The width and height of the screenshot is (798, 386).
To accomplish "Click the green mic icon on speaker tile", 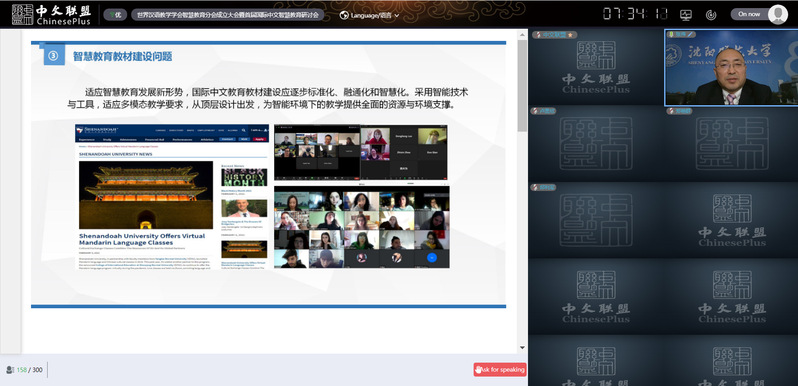I will [671, 35].
